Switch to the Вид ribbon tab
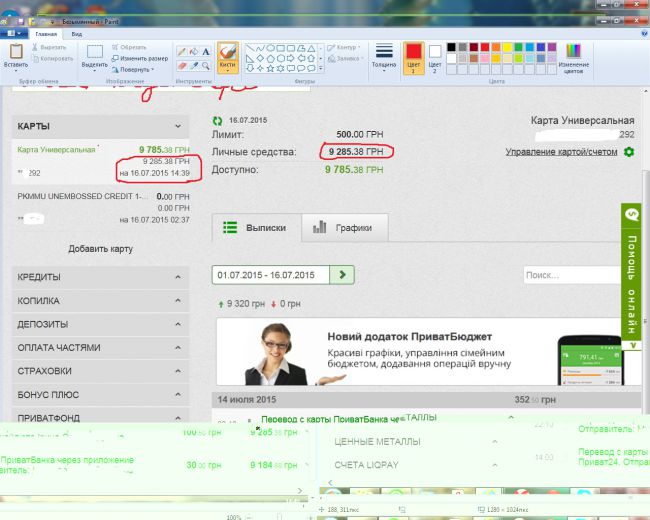 point(75,33)
